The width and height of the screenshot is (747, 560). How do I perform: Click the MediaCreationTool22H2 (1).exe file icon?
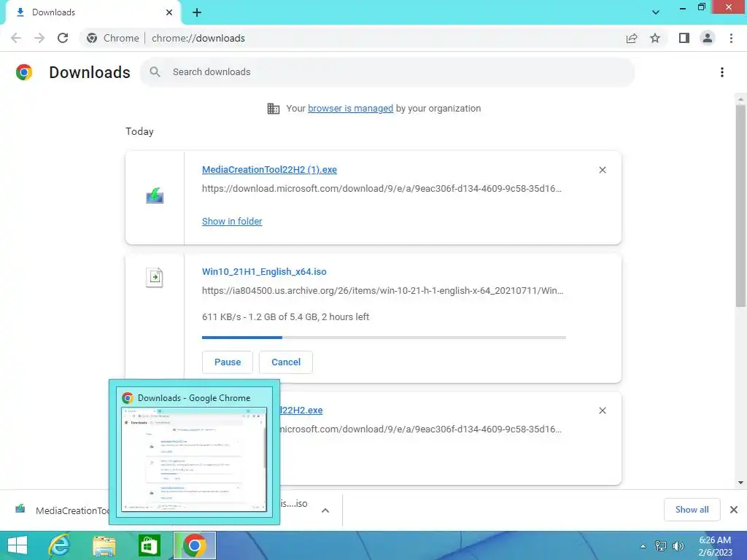(155, 195)
